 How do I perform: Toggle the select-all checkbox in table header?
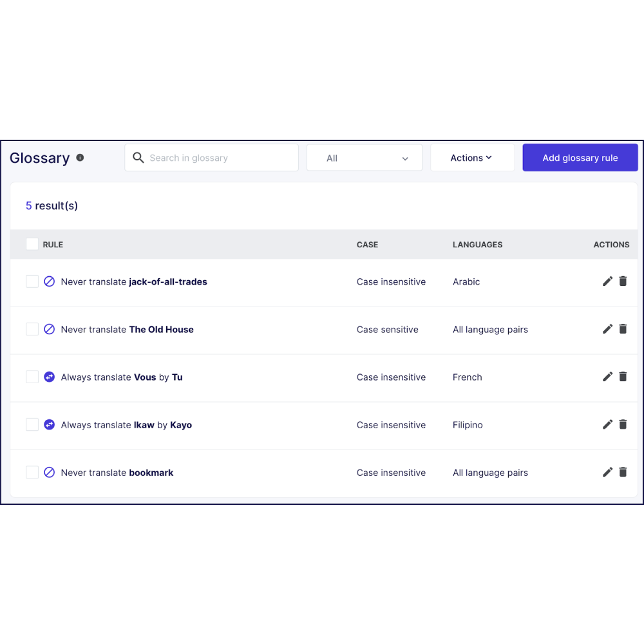32,244
